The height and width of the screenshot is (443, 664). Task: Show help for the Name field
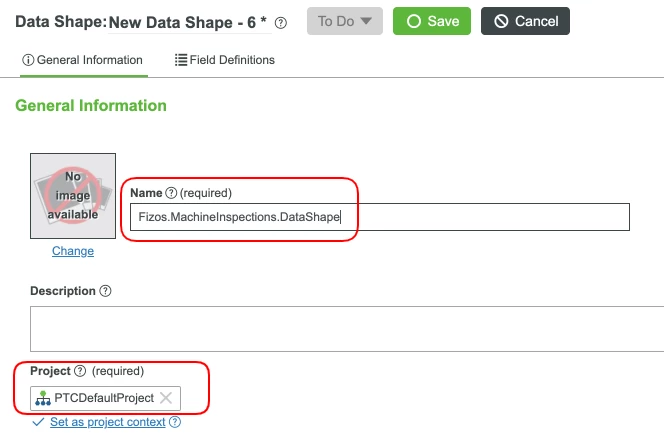171,192
